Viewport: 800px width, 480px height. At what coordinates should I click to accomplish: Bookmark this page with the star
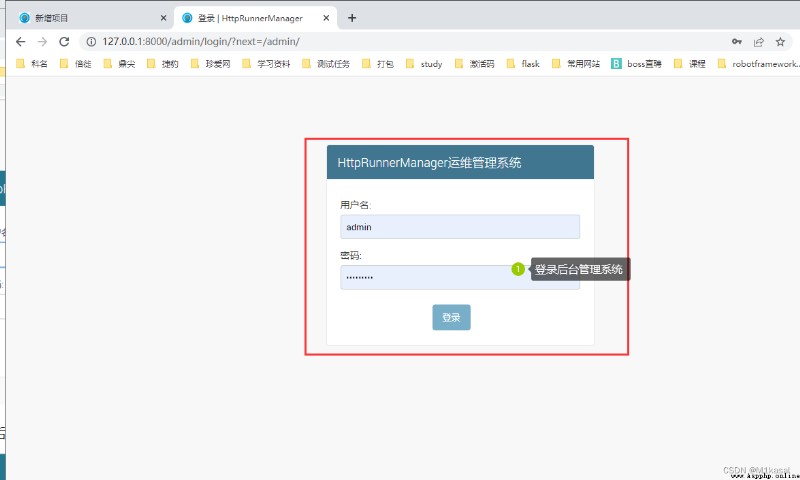[x=780, y=42]
